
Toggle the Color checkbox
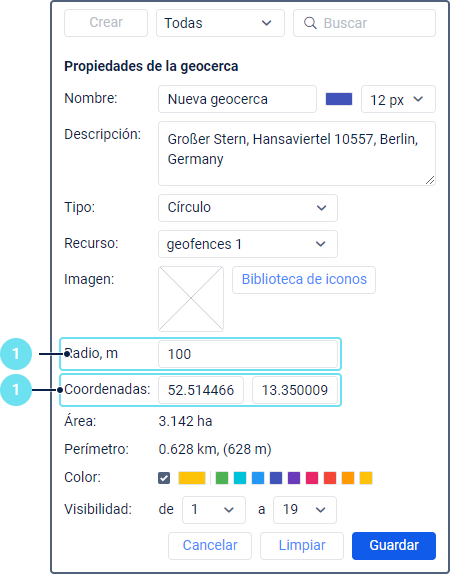(164, 478)
